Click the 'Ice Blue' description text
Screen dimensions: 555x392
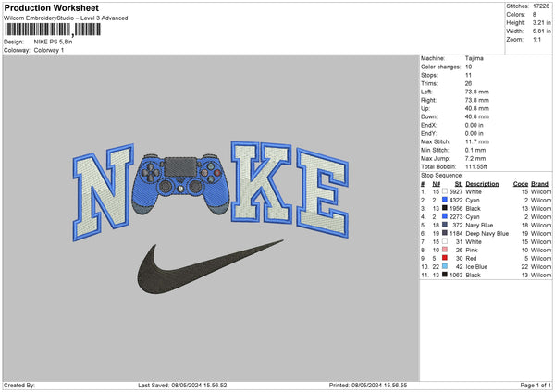coord(476,267)
